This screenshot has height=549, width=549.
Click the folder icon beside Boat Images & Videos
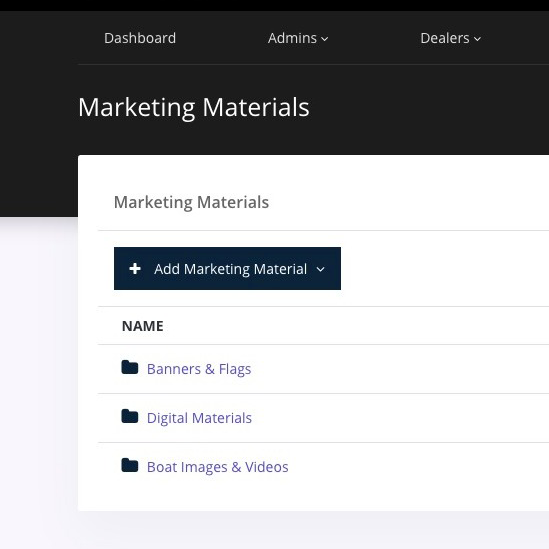tap(130, 465)
